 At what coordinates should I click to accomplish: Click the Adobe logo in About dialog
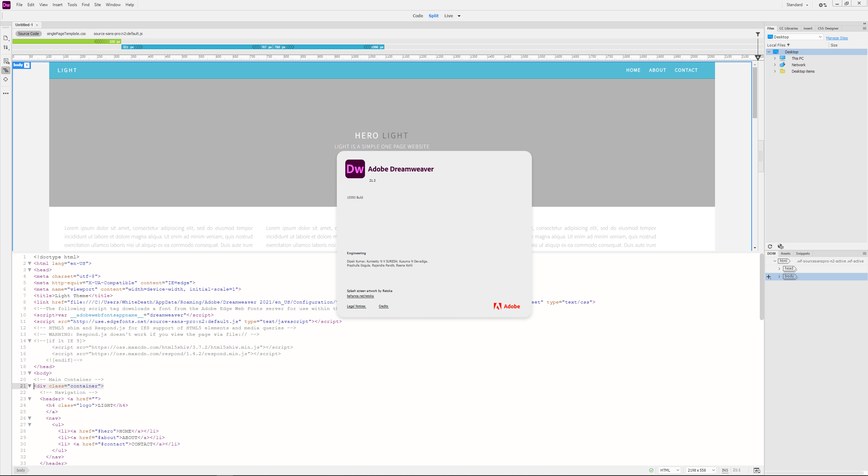tap(507, 306)
